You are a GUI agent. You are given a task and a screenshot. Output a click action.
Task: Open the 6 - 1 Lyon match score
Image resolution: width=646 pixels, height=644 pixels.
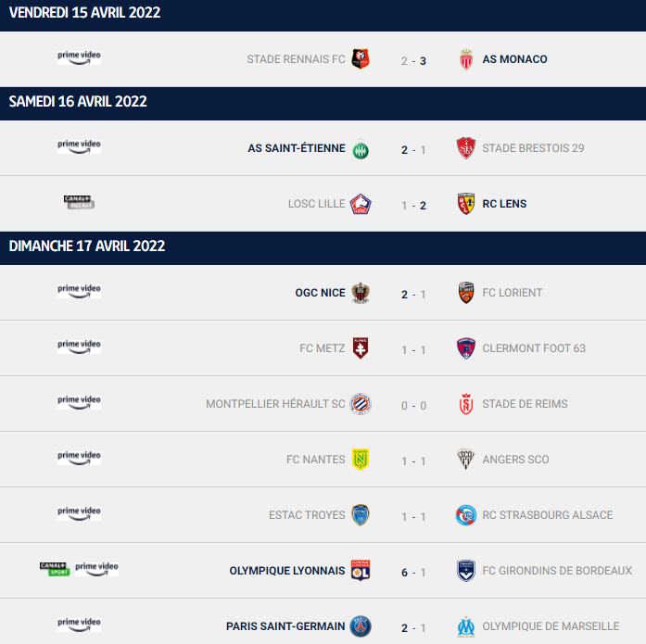coord(413,573)
